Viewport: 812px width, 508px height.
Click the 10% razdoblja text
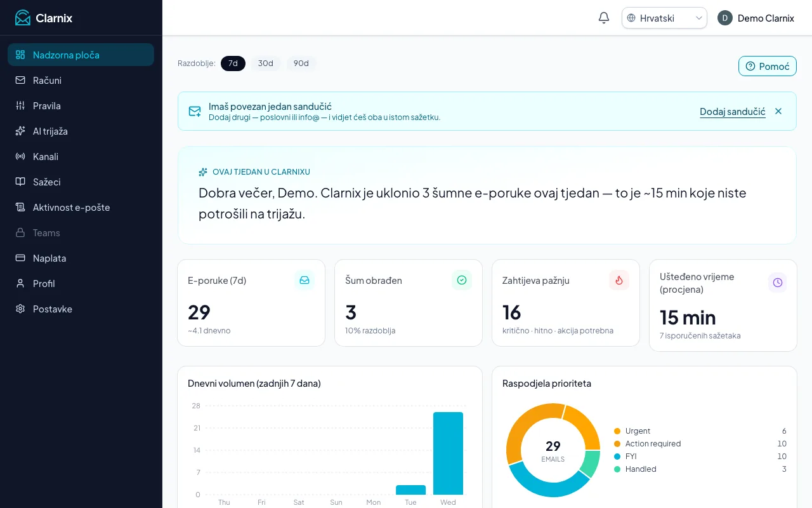coord(370,331)
